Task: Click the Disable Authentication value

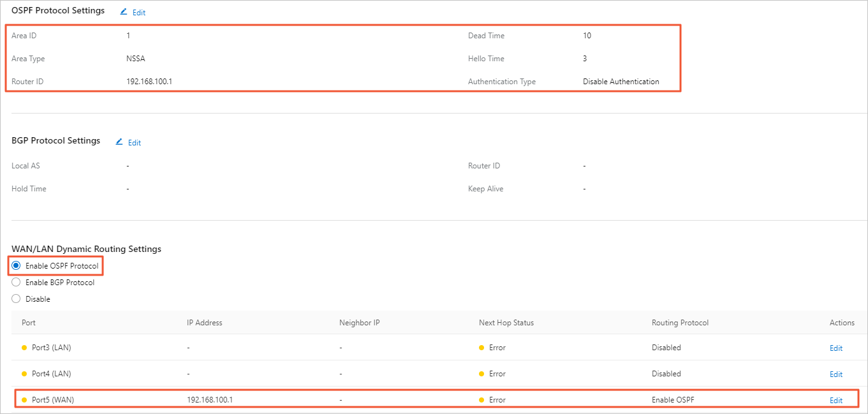Action: [x=621, y=82]
